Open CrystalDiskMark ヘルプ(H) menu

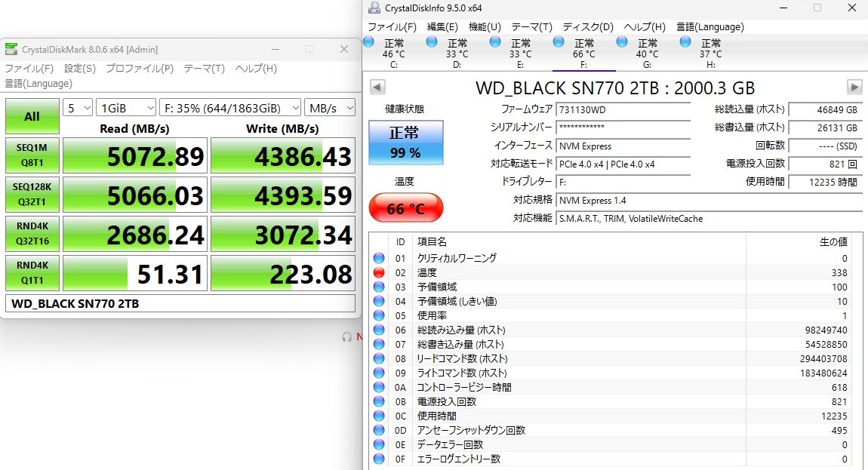[256, 69]
